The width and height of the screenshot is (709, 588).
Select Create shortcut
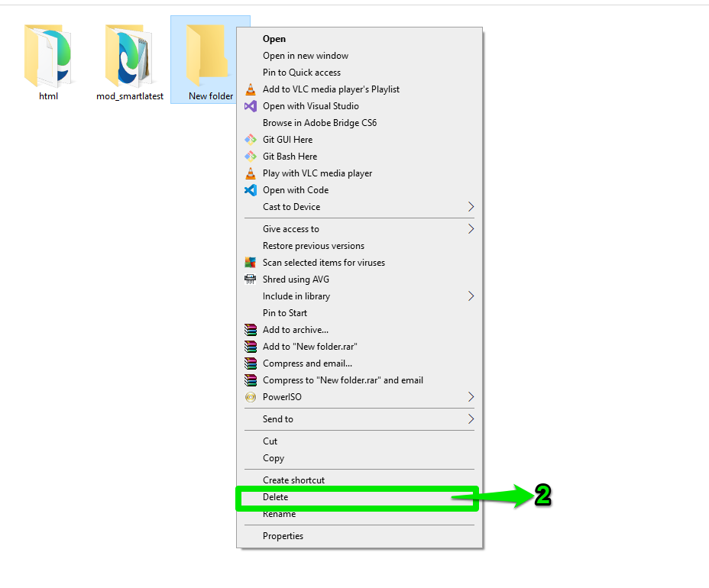[x=360, y=480]
